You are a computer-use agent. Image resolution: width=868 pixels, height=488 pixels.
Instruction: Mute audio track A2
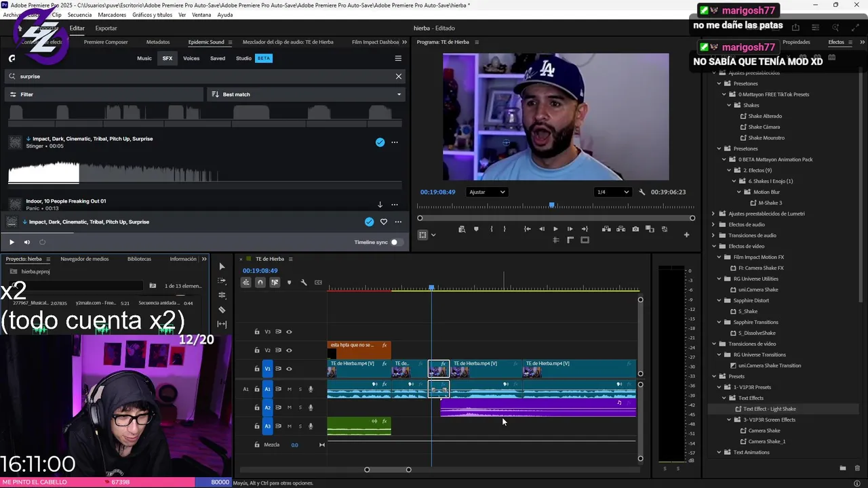coord(289,407)
